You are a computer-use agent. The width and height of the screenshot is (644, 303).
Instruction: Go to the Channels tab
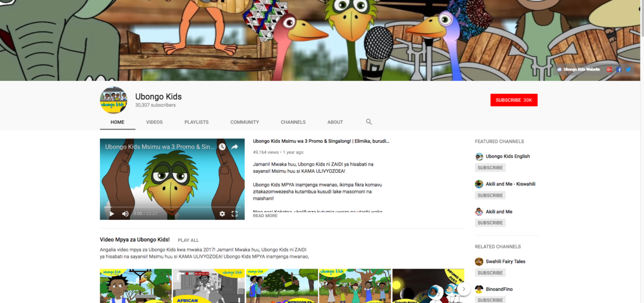[x=293, y=122]
